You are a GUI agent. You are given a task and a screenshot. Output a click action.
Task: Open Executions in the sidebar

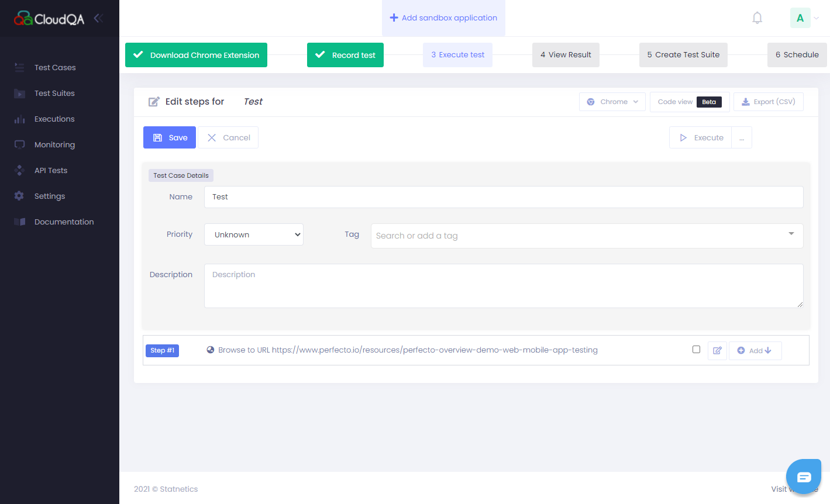pos(54,119)
